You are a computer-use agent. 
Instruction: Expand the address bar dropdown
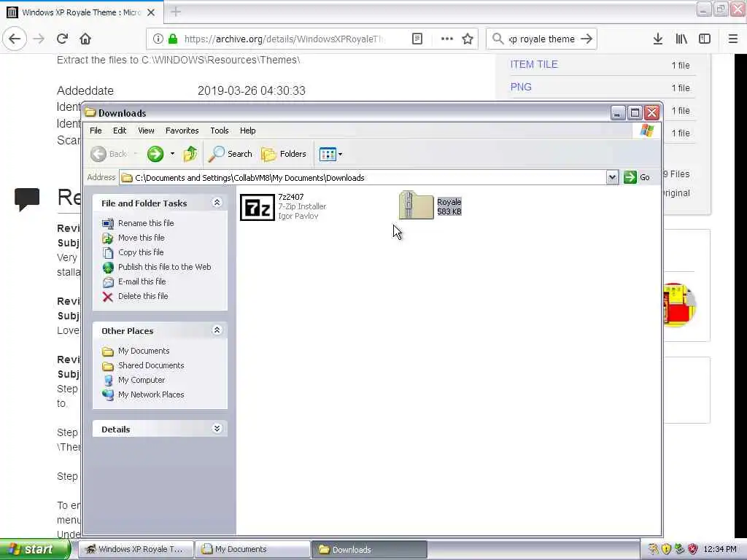point(612,178)
